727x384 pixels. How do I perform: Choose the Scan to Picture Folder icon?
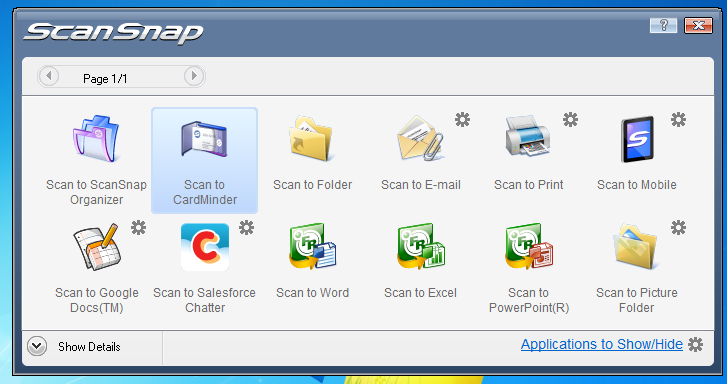coord(637,247)
